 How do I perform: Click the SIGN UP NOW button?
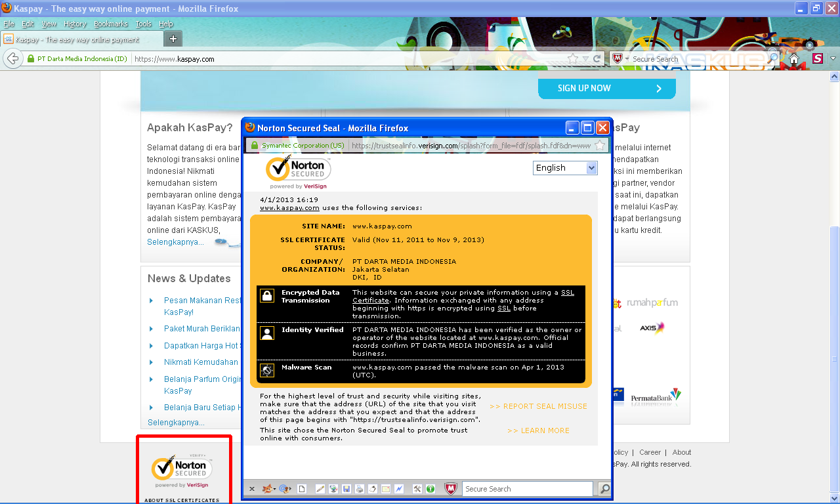[x=607, y=89]
